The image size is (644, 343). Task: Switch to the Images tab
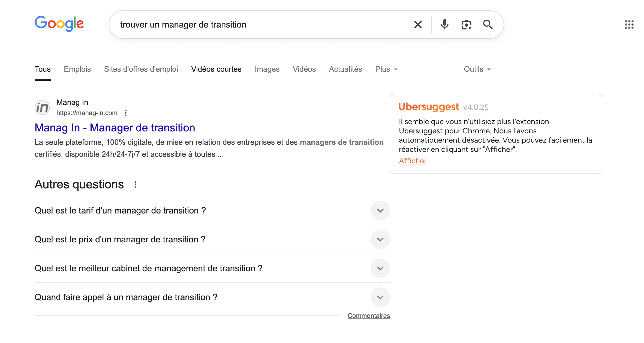click(x=267, y=69)
